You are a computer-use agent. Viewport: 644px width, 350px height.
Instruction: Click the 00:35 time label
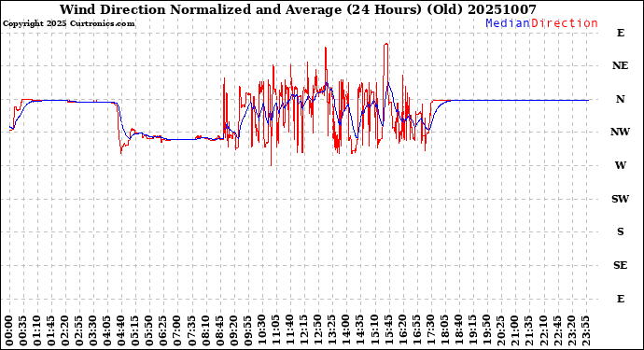[x=23, y=330]
